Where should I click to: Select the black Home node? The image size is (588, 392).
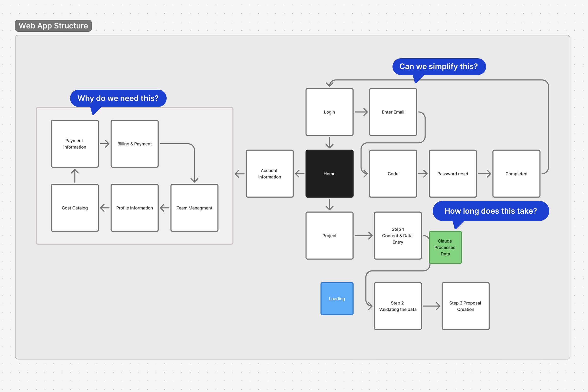329,173
